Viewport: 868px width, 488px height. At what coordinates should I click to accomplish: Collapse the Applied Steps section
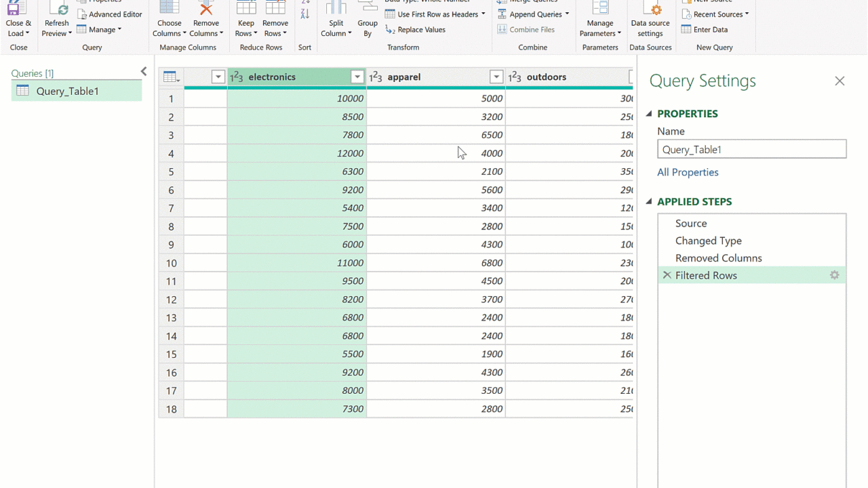point(649,202)
